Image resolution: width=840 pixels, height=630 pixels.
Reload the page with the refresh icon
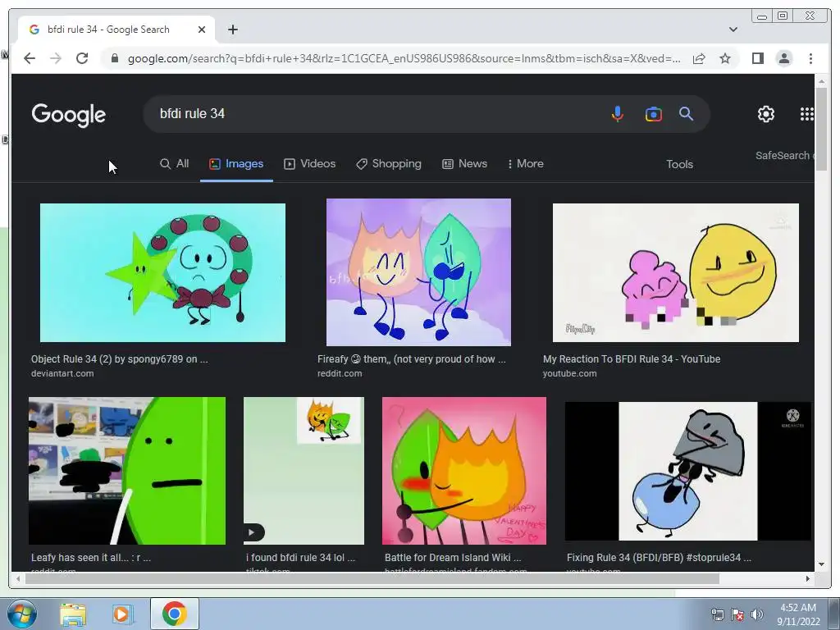click(82, 58)
